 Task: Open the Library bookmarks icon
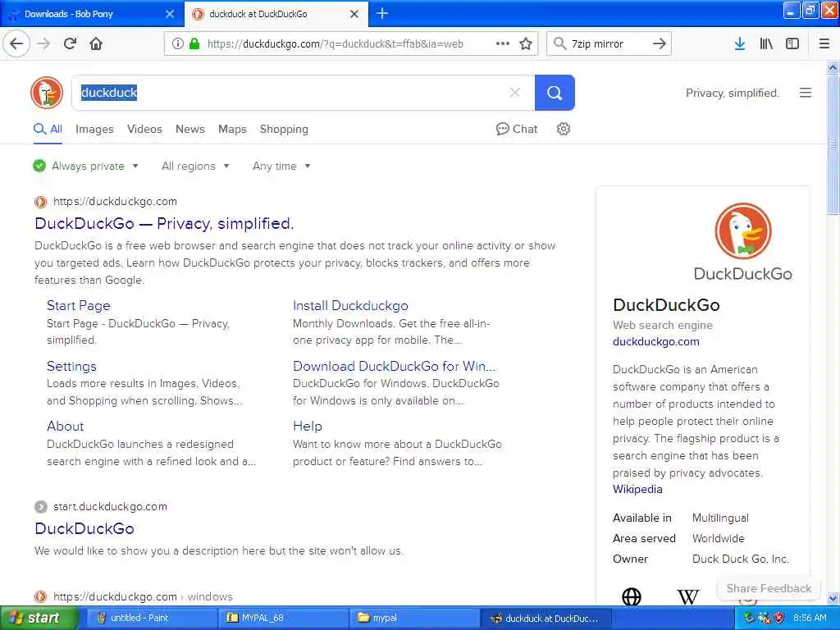(x=766, y=44)
